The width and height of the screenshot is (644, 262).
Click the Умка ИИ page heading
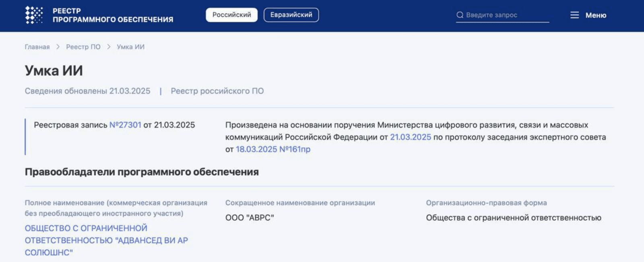(x=54, y=71)
